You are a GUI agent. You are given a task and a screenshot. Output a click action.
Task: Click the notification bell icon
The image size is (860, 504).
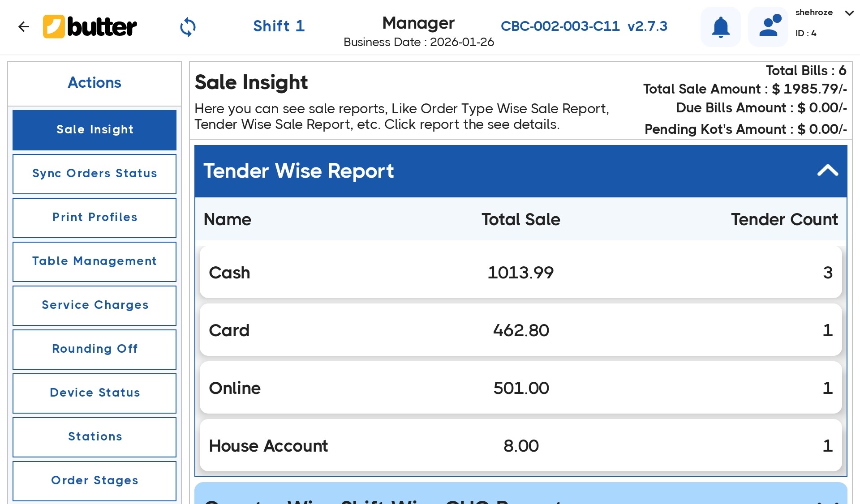tap(720, 27)
